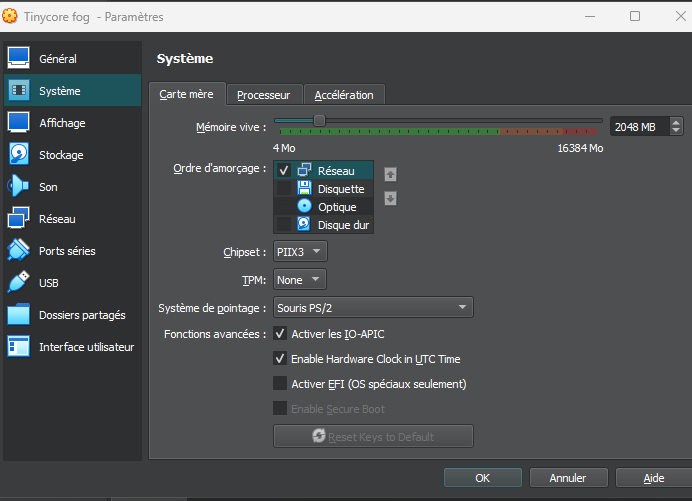Select Dossiers partagés label in sidebar
Screen dimensions: 692x501
pyautogui.click(x=82, y=315)
